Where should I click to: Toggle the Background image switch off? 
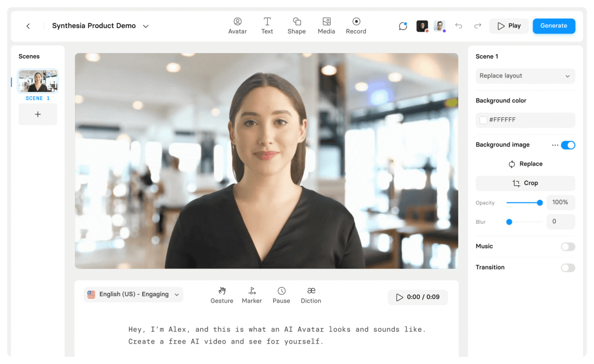568,145
